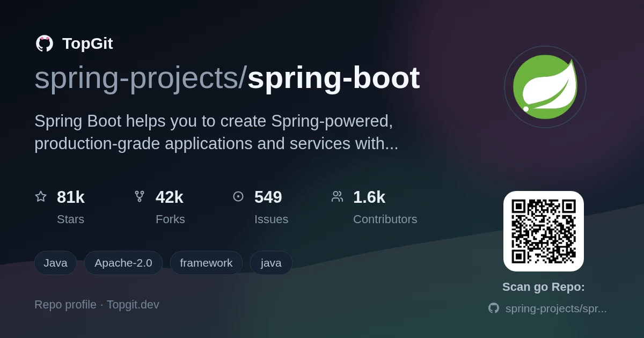Click the contributors people icon beside 1.6k
644x338 pixels.
[337, 196]
